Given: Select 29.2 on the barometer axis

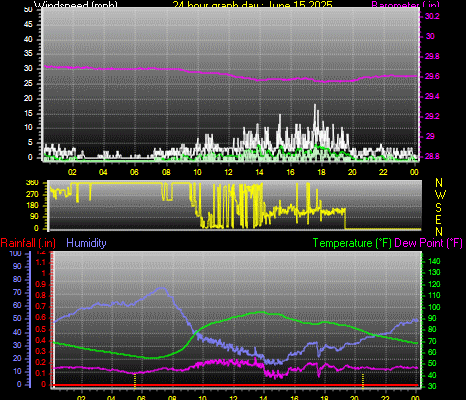Looking at the screenshot, I should pos(432,116).
